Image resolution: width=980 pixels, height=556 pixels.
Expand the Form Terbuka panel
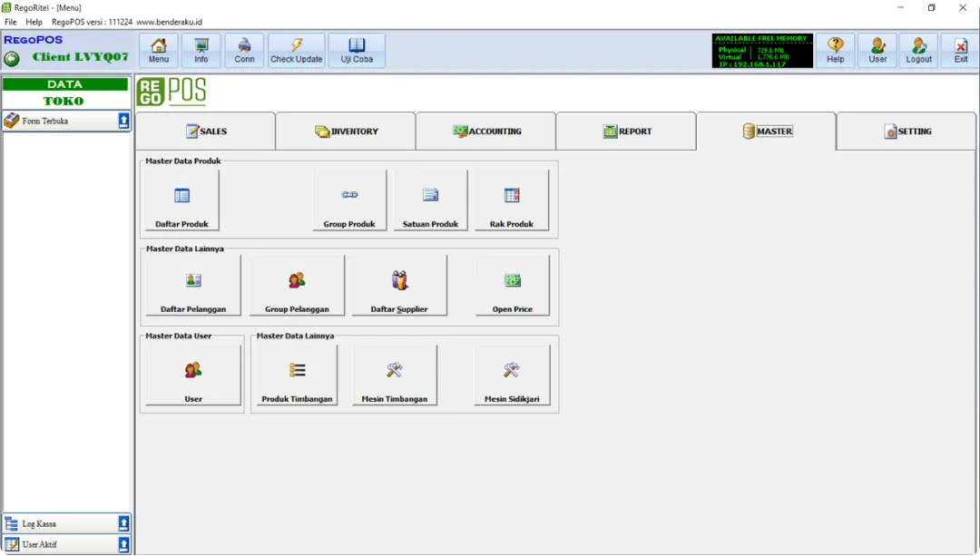click(x=123, y=121)
